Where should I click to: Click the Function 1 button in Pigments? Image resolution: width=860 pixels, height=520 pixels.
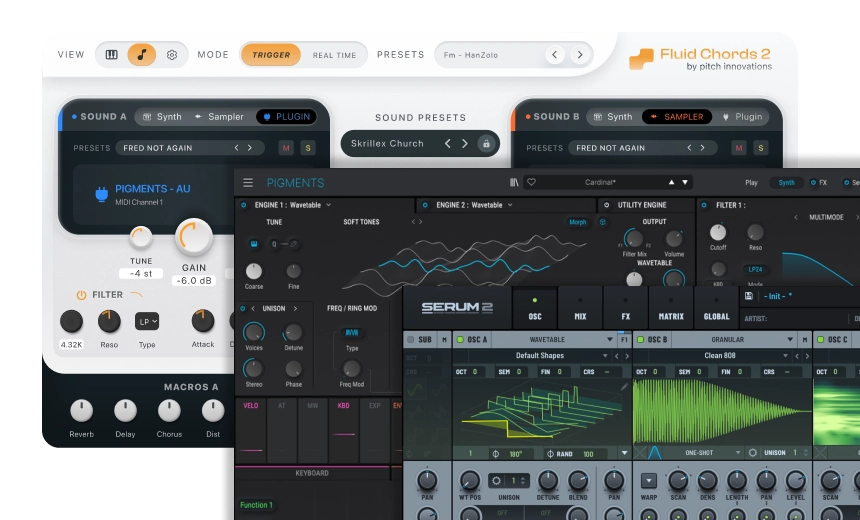(x=256, y=505)
